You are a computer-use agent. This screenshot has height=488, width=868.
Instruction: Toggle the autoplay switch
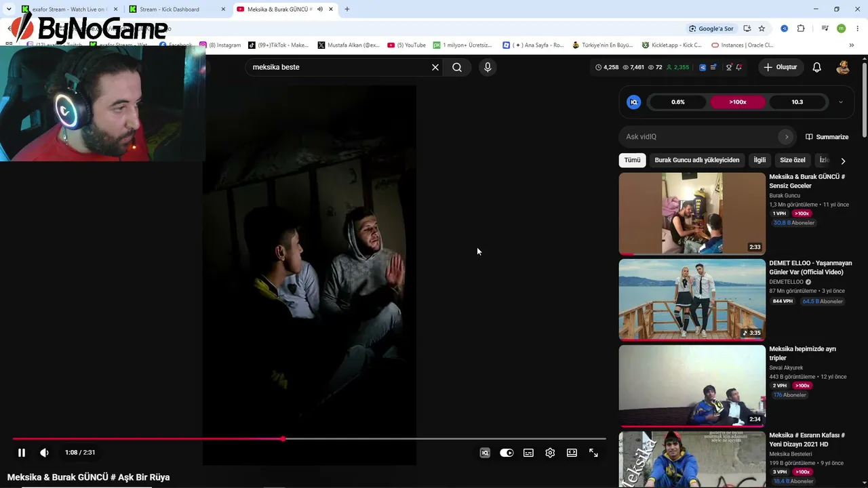tap(507, 453)
